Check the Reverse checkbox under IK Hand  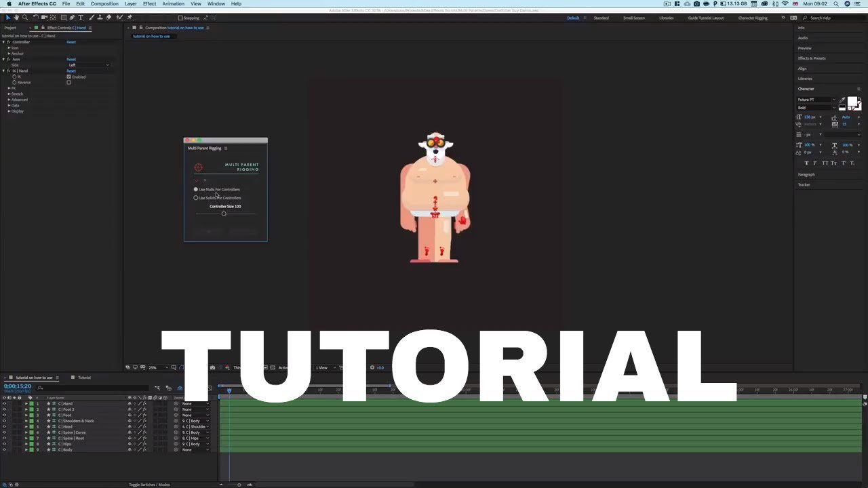click(69, 83)
